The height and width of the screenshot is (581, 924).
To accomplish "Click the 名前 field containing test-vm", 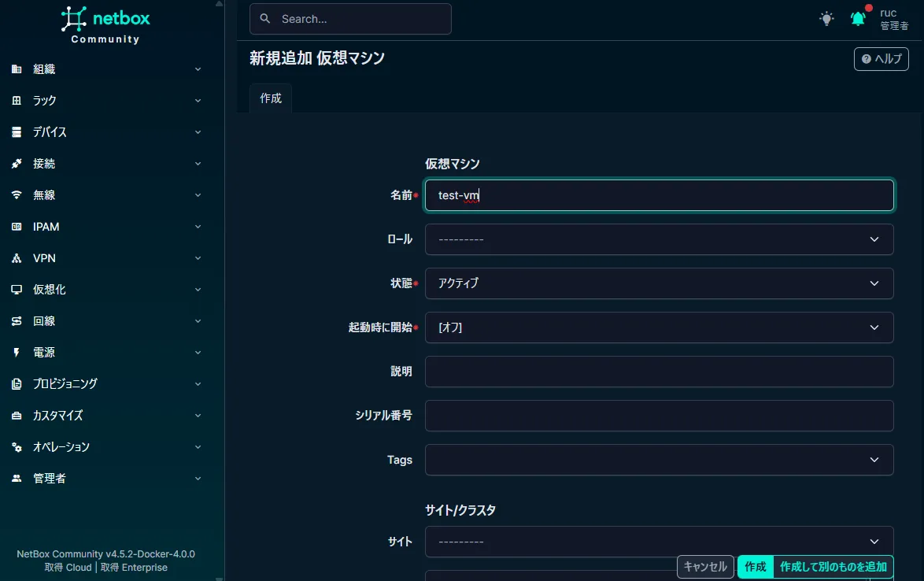I will (x=659, y=195).
